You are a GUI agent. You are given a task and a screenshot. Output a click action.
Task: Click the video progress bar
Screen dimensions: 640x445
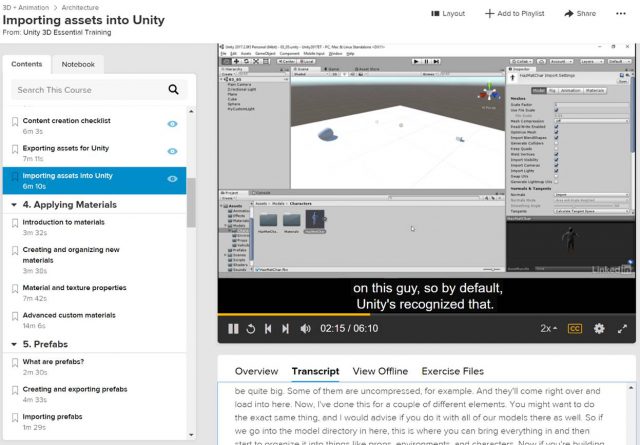[x=427, y=314]
